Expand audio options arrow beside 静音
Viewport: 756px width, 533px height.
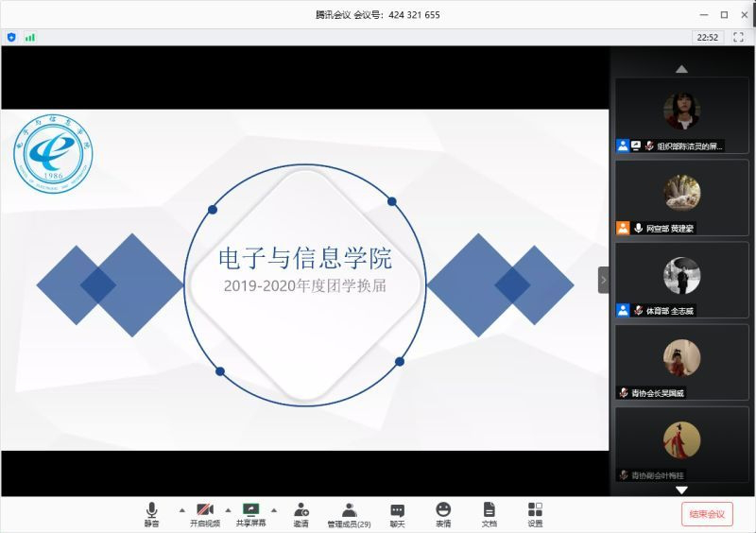(x=182, y=510)
